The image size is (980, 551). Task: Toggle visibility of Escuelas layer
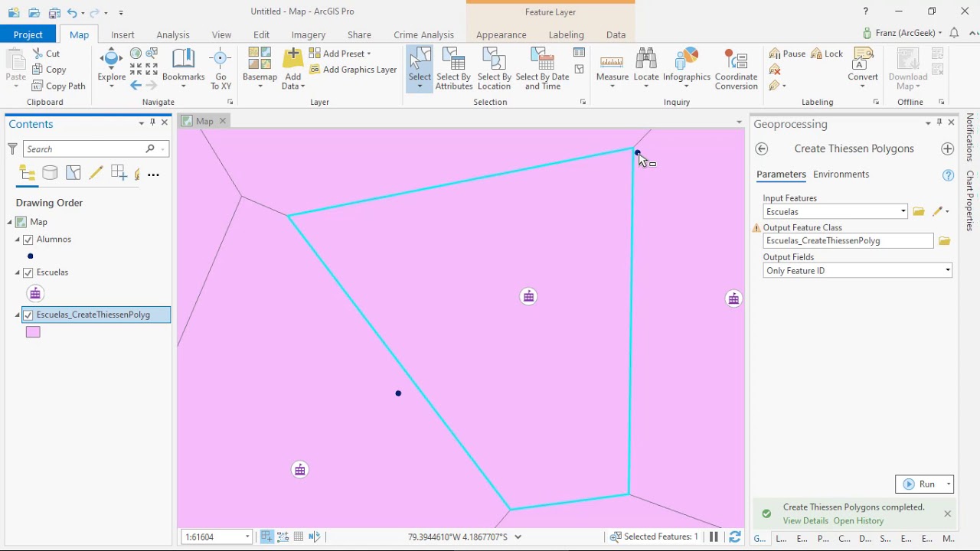(28, 272)
